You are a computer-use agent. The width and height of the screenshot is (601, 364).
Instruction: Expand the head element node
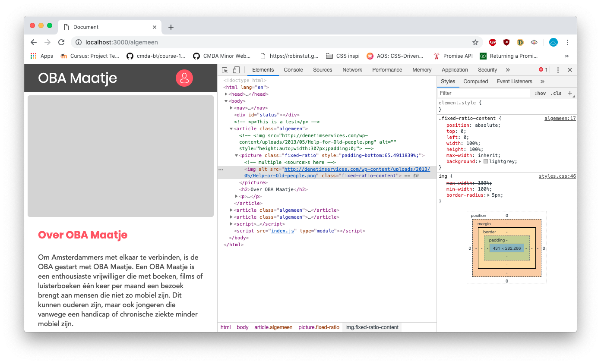pyautogui.click(x=226, y=94)
